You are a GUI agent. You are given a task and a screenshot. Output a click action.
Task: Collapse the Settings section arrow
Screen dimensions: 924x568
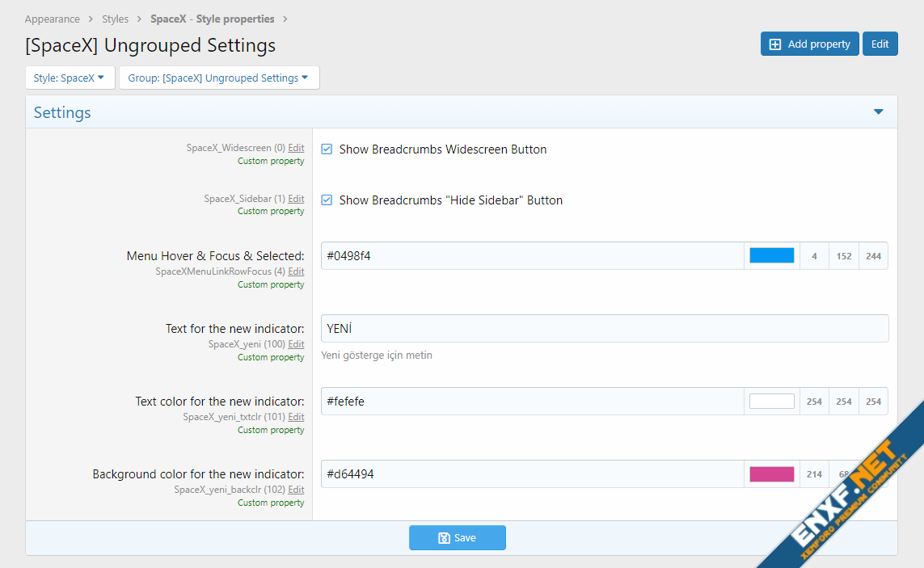[879, 112]
